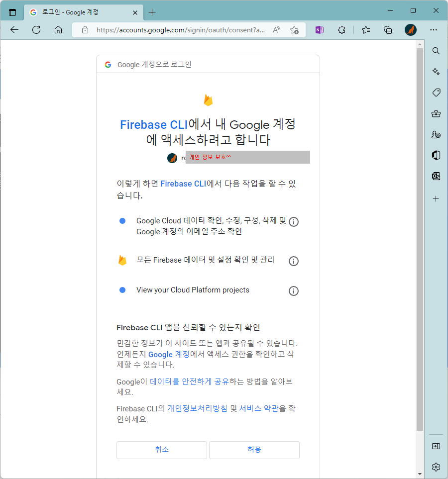Open the sidebar Tools briefcase
Screen dimensions: 448x479
coord(436,113)
